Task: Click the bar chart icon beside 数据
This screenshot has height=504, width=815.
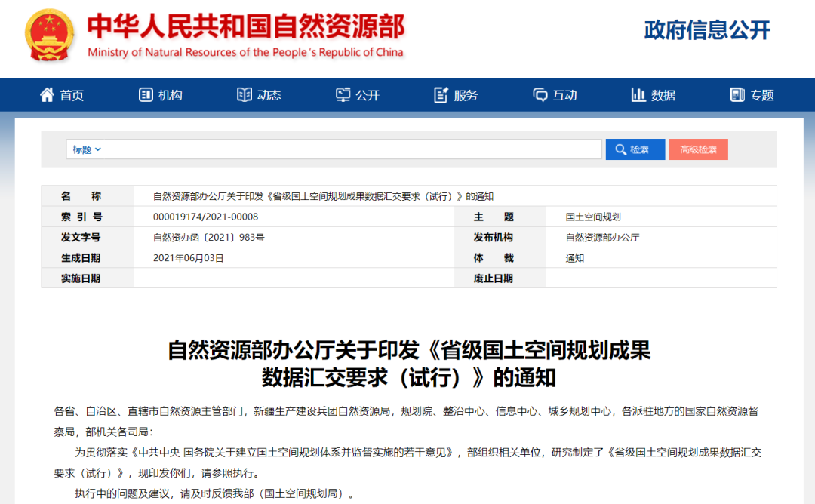Action: 638,94
